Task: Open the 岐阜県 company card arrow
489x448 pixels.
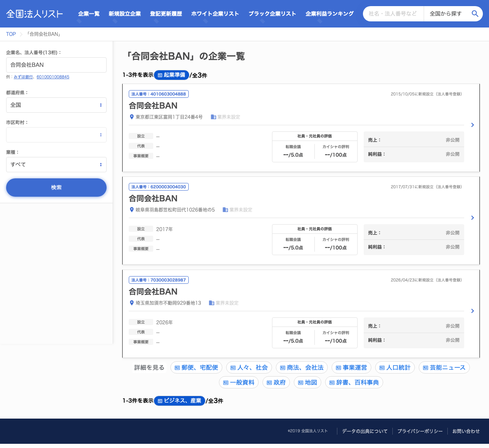Action: [473, 218]
